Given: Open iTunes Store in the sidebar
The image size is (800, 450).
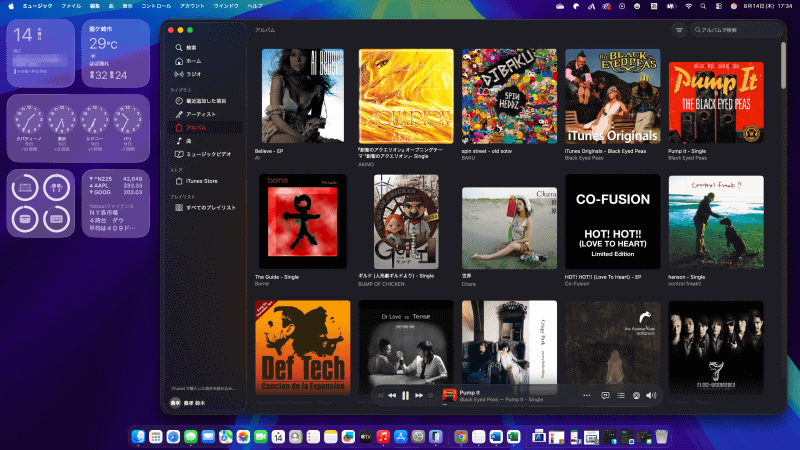Looking at the screenshot, I should (x=204, y=181).
